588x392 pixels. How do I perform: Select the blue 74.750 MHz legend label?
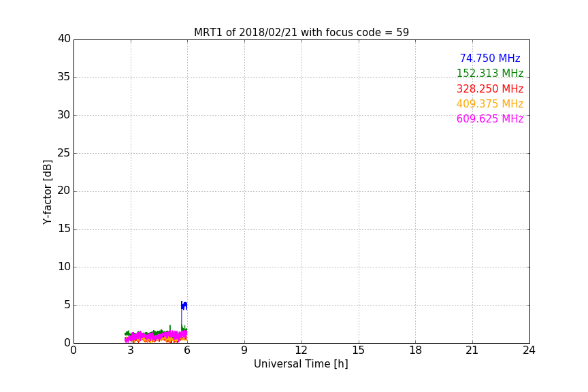[490, 58]
